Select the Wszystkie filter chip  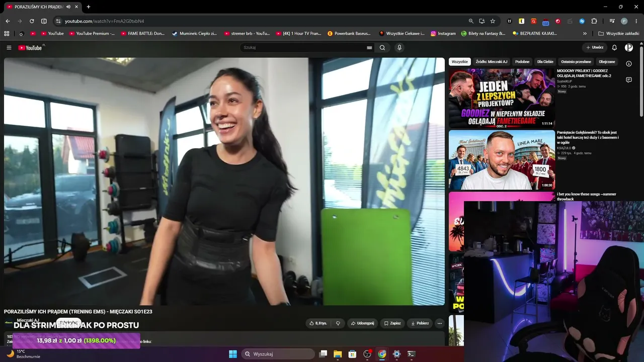click(459, 62)
